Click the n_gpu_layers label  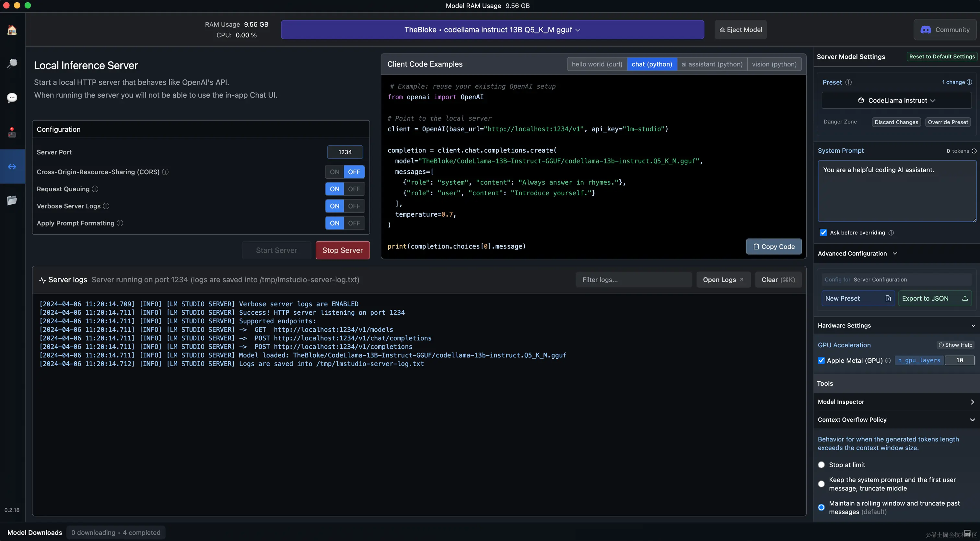coord(919,360)
